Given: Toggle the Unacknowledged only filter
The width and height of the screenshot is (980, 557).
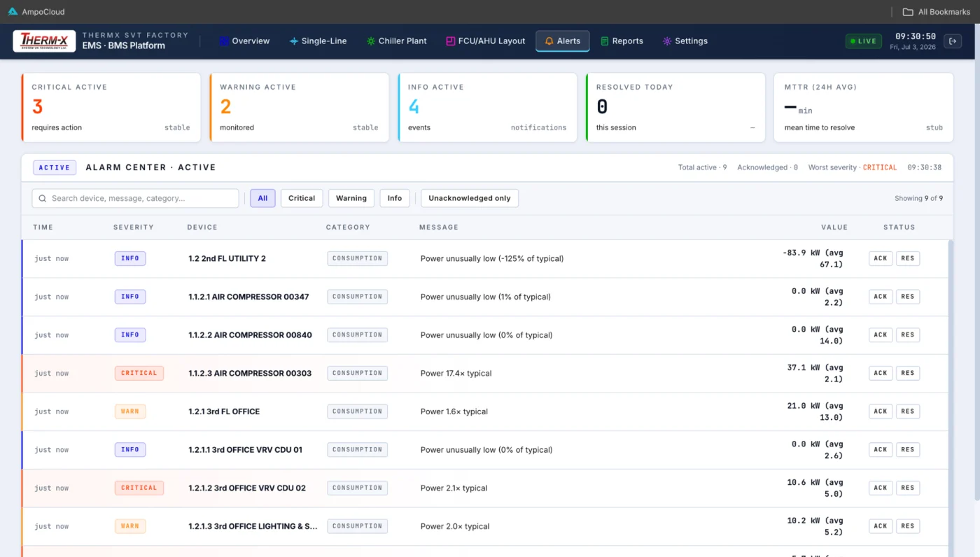Looking at the screenshot, I should click(470, 198).
